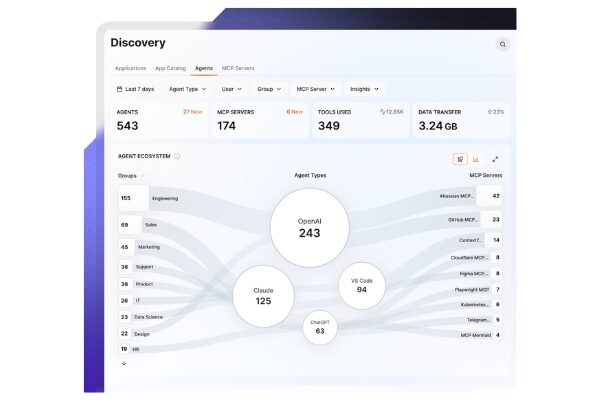Select the Cloudflare MCP server entry
Image resolution: width=600 pixels, height=400 pixels.
click(476, 258)
